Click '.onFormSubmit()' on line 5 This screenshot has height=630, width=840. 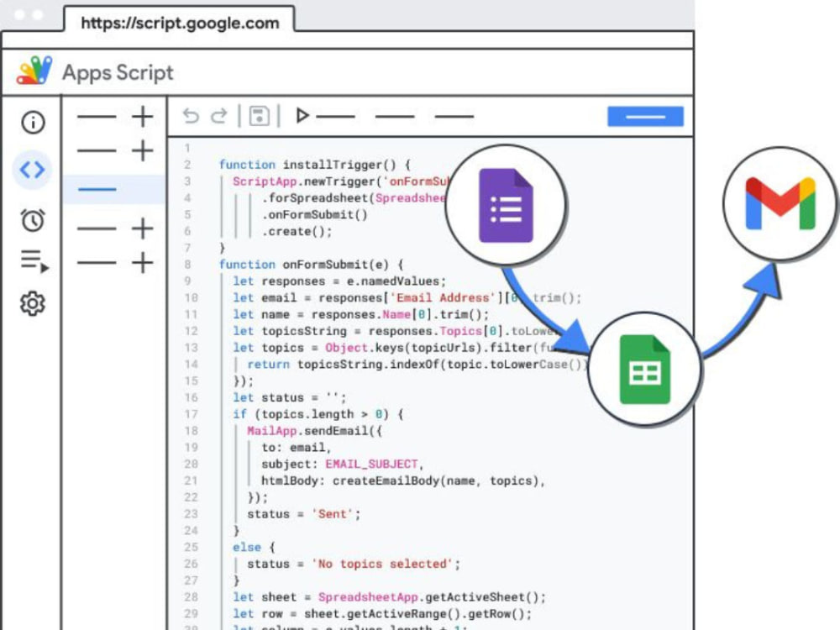(314, 214)
